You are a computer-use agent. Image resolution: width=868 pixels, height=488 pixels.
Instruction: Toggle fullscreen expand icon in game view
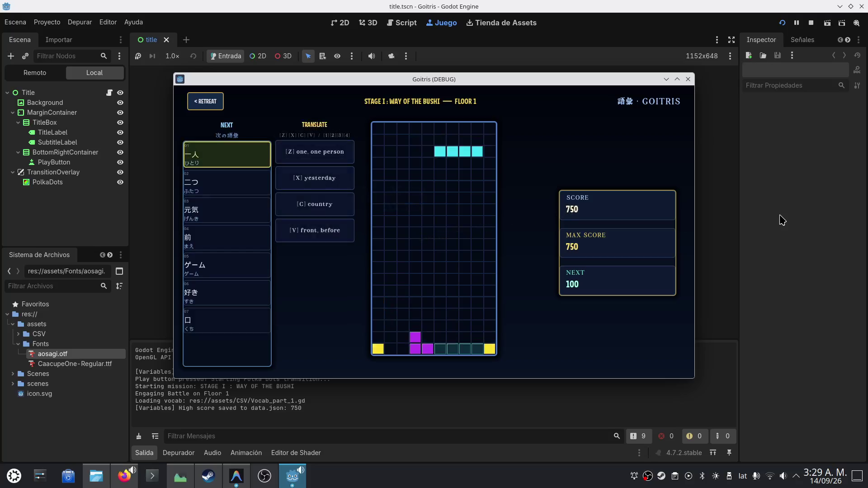731,40
